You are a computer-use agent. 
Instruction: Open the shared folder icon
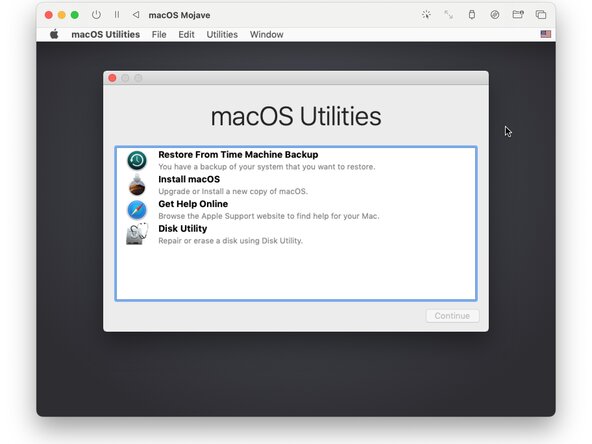(x=518, y=15)
